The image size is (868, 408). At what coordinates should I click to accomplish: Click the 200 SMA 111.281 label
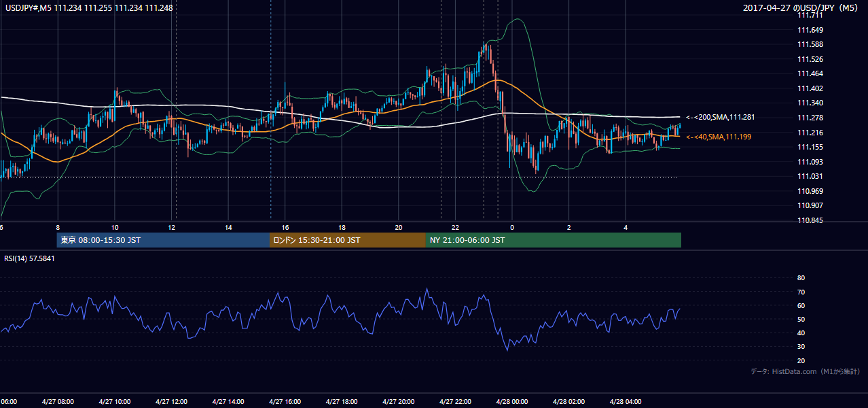point(720,117)
